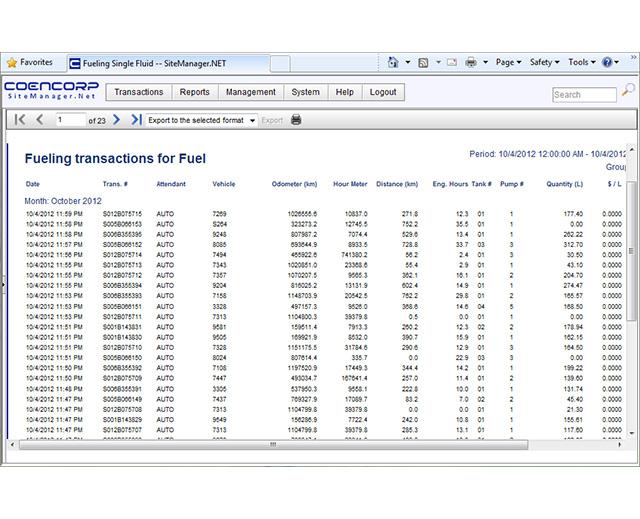Open the Reports menu
This screenshot has width=640, height=519.
point(195,92)
